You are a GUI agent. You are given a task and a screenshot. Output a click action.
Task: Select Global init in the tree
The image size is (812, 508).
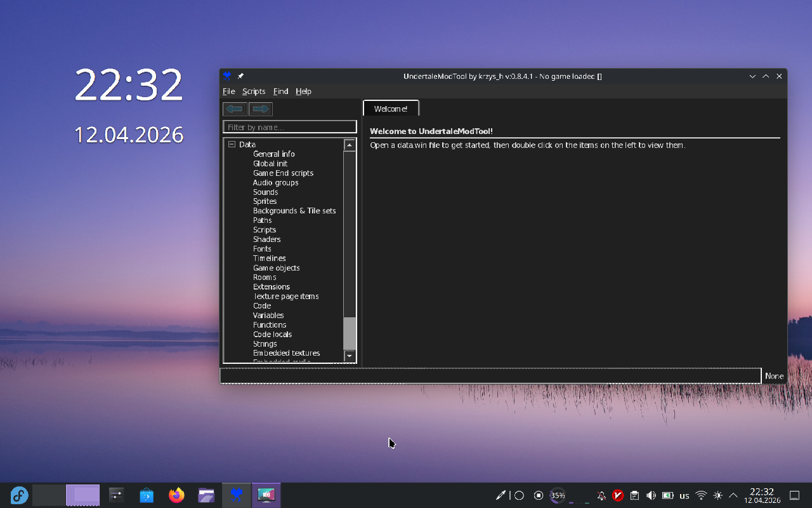tap(270, 163)
